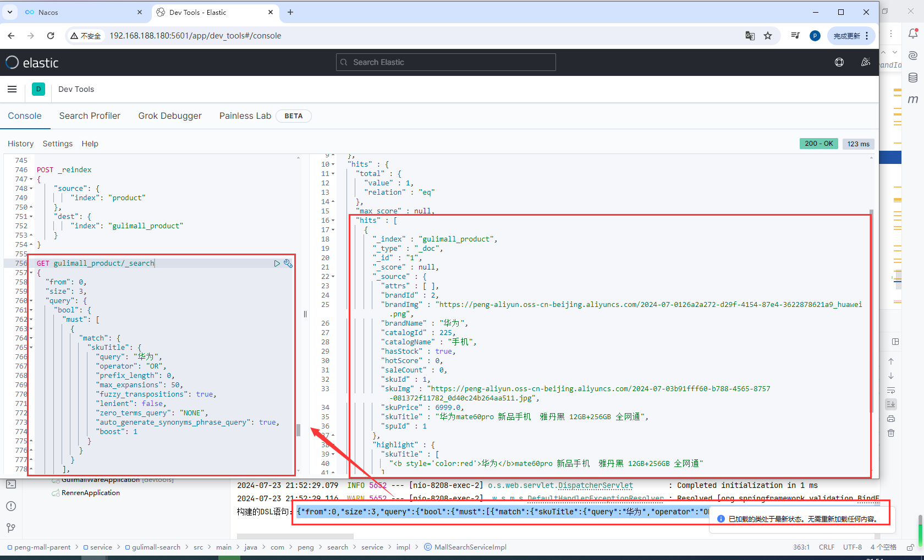Screen dimensions: 924x560
Task: Select the Console tab
Action: (25, 116)
